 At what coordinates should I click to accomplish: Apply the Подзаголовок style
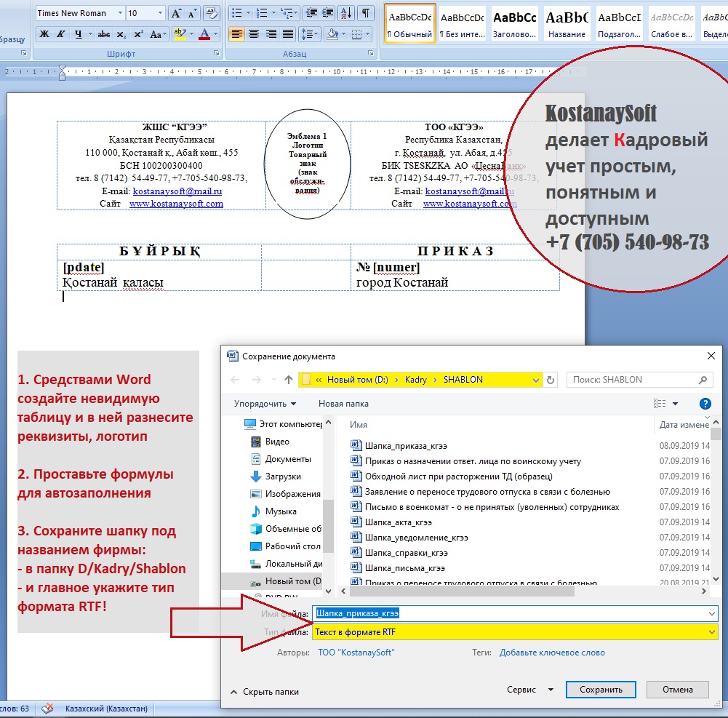tap(620, 24)
